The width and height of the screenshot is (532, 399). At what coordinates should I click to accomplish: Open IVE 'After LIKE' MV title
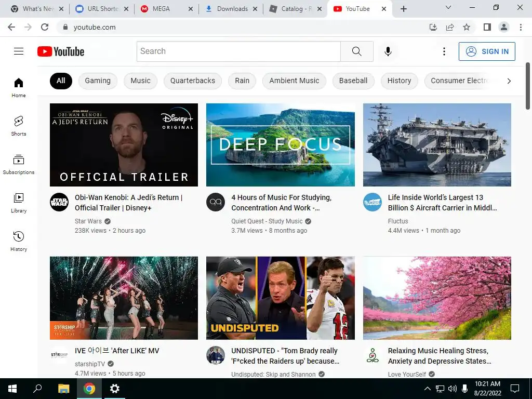tap(117, 351)
